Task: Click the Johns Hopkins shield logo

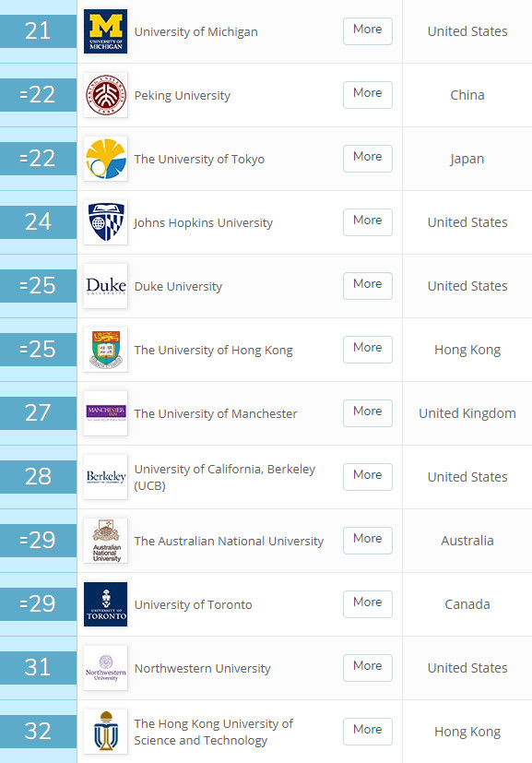Action: pyautogui.click(x=105, y=222)
